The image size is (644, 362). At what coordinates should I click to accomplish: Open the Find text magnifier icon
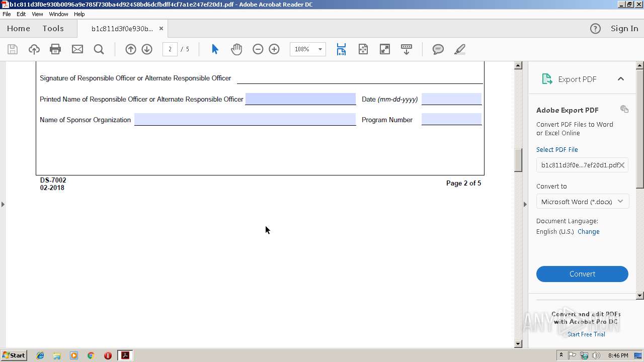[99, 49]
